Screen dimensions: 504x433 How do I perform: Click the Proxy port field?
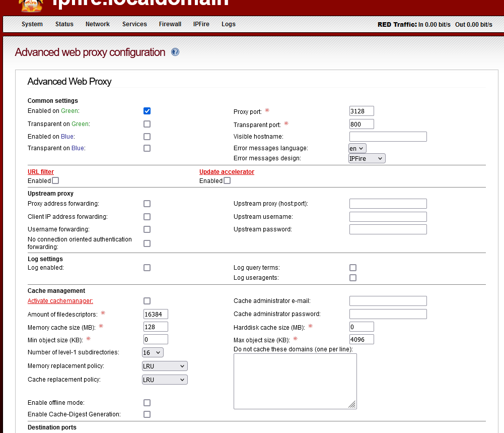(x=362, y=111)
